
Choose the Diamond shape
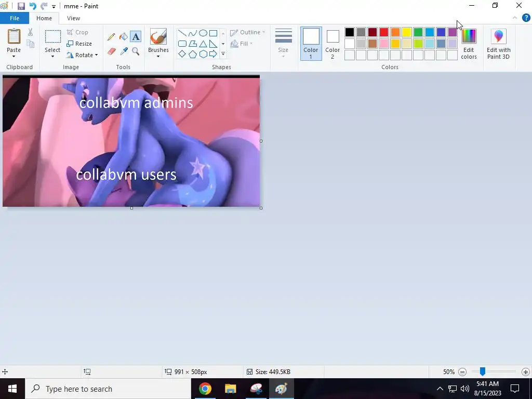tap(182, 54)
